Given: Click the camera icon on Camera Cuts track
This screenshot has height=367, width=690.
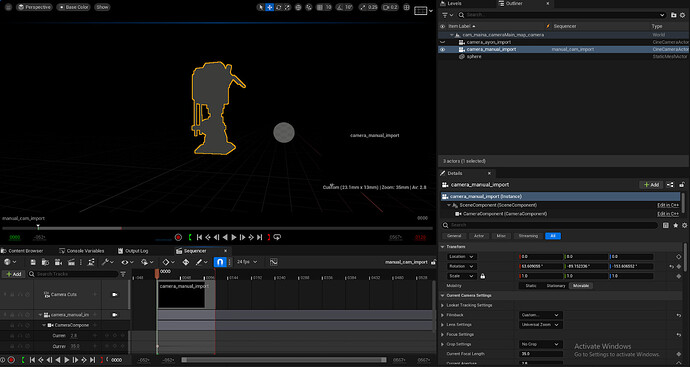Looking at the screenshot, I should point(115,294).
